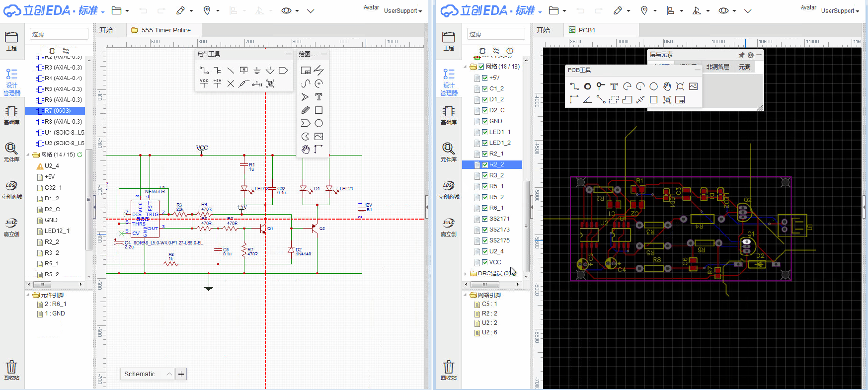Select R7 (0603) in the component tree
This screenshot has width=868, height=390.
[58, 111]
